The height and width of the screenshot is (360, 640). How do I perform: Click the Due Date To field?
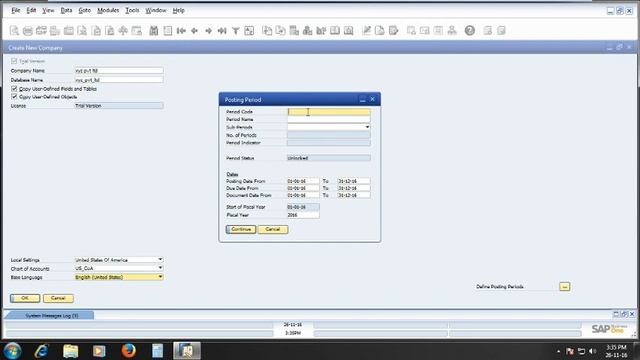(353, 188)
